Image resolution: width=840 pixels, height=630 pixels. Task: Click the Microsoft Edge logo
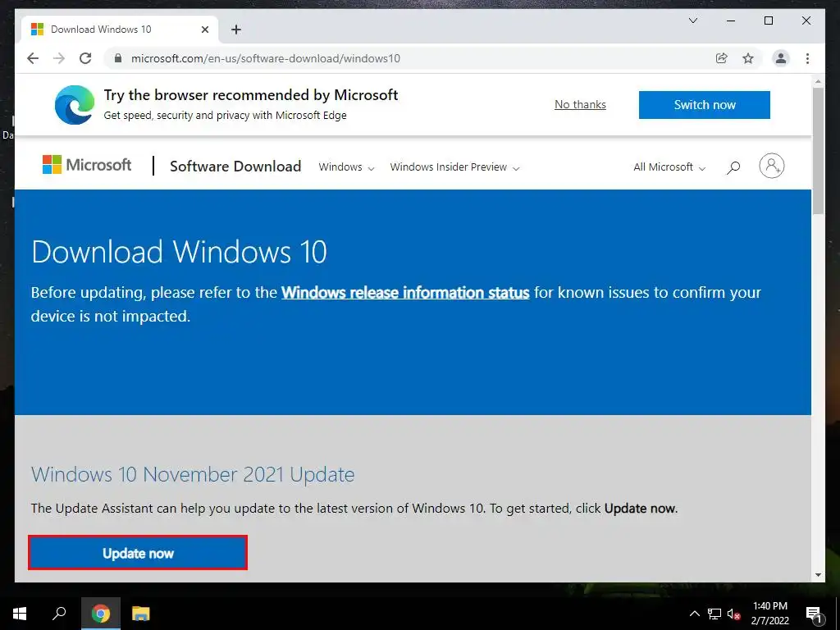coord(75,104)
